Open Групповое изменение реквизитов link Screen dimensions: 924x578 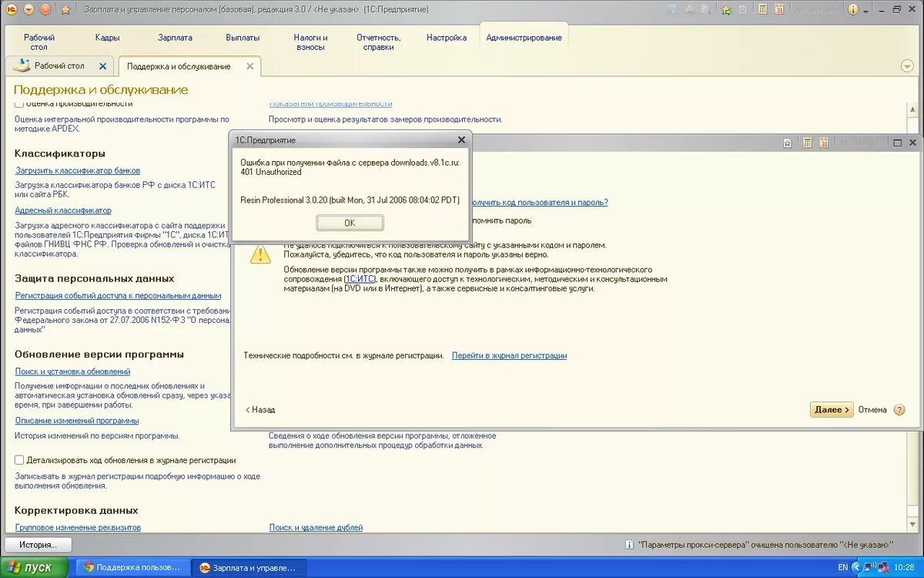pyautogui.click(x=78, y=528)
